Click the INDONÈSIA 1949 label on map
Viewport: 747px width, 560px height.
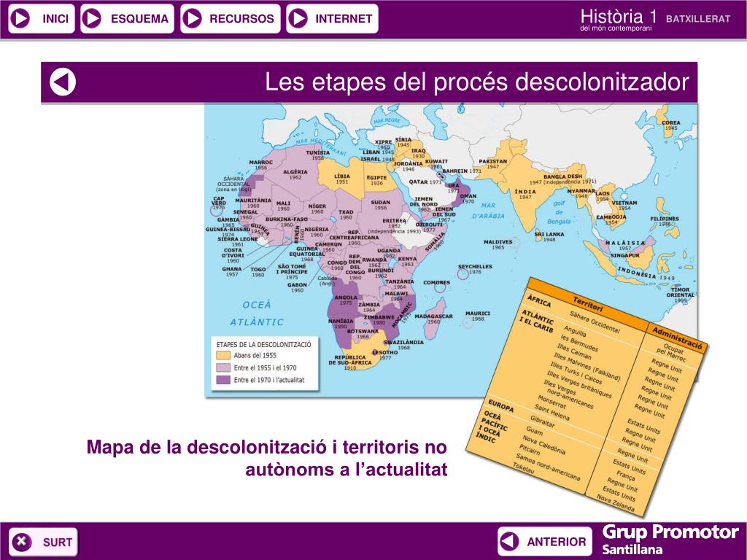click(646, 273)
